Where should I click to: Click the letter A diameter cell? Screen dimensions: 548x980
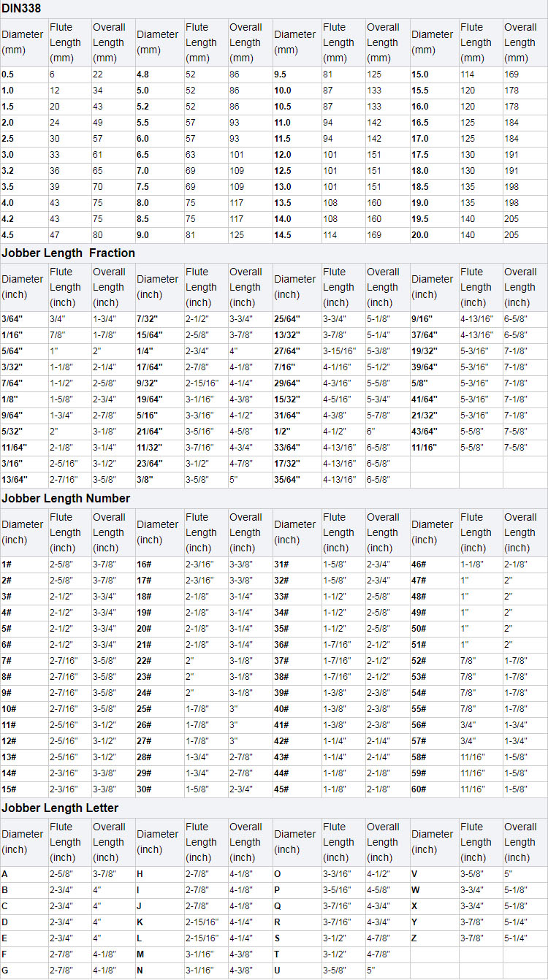5,874
